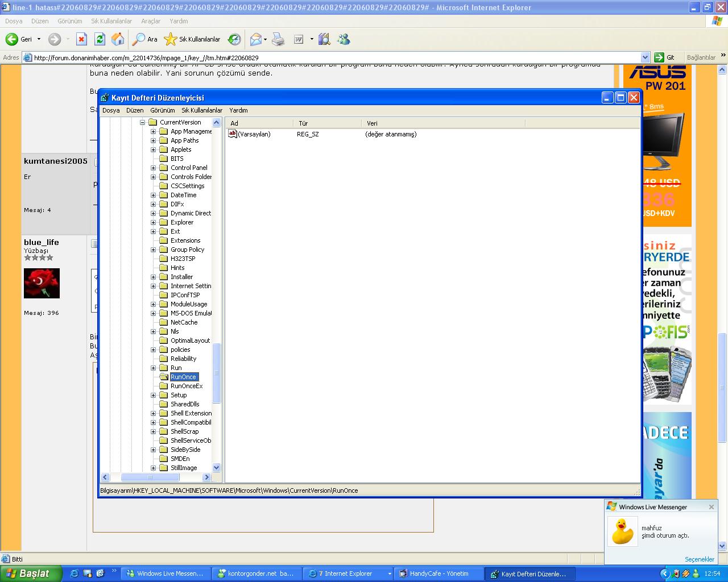728x582 pixels.
Task: Click the tree pane horizontal scrollbar thumb
Action: point(151,477)
